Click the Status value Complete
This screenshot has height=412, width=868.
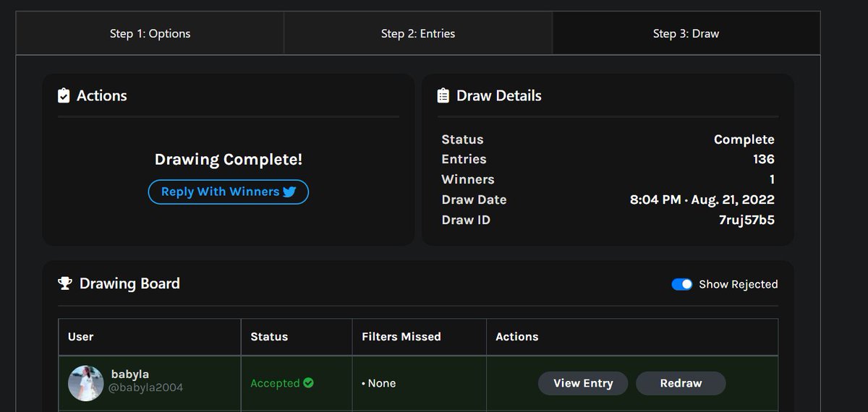point(744,140)
